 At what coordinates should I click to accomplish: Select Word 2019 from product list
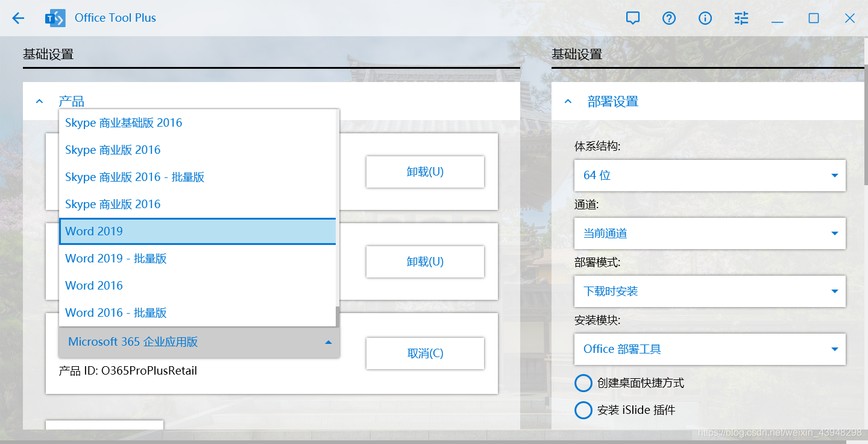[197, 231]
